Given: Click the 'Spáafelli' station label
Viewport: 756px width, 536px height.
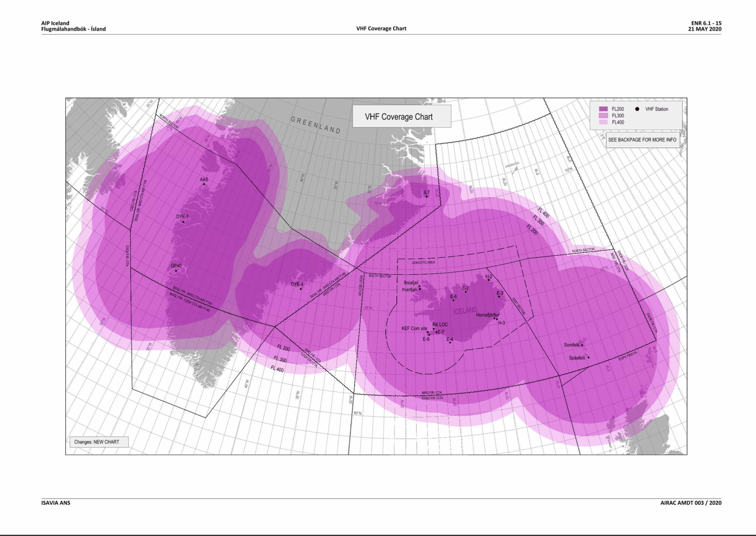Looking at the screenshot, I should tap(577, 358).
